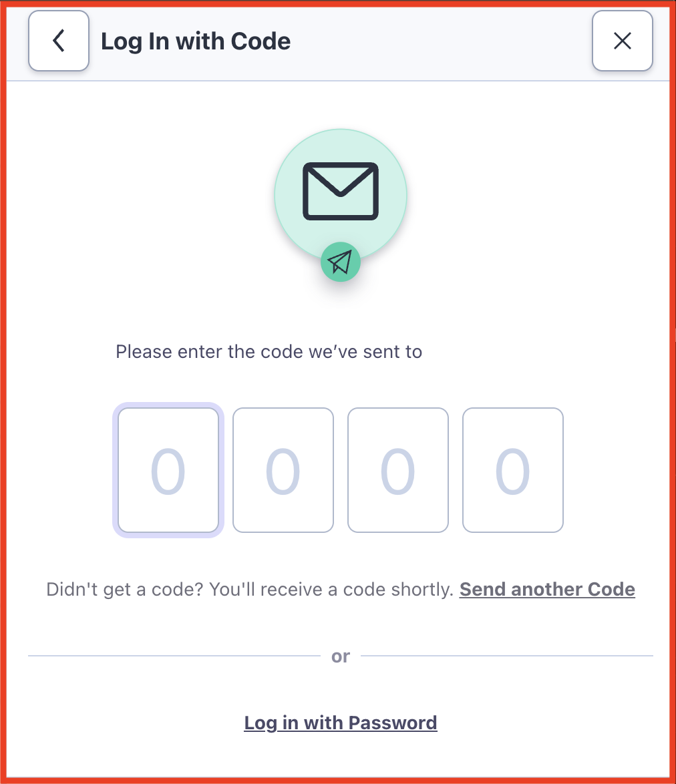Click the divider line right of 'or'
Screen dimensions: 676x784
pos(507,656)
